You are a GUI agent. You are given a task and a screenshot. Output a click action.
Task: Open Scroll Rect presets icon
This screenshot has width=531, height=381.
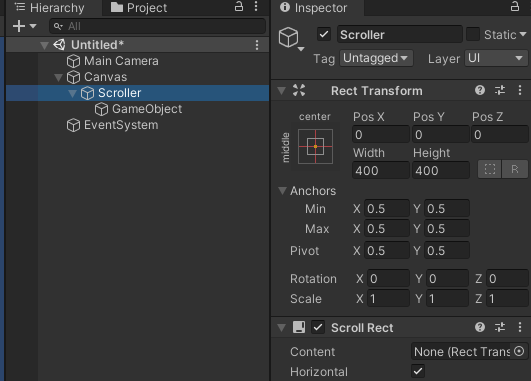(500, 327)
